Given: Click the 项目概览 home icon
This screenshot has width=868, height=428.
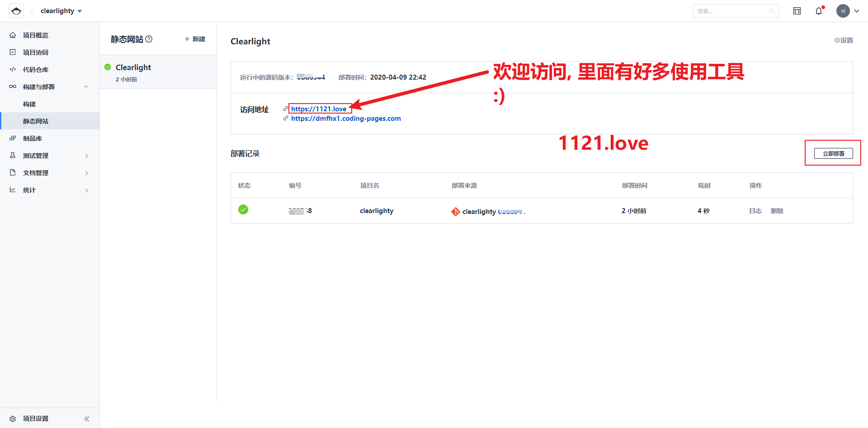Looking at the screenshot, I should coord(13,35).
